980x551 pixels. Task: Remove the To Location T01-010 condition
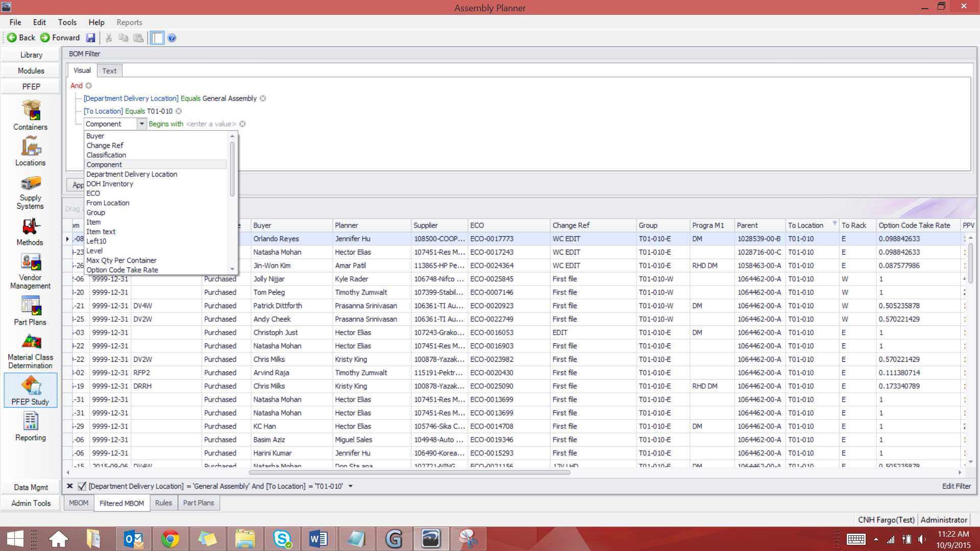tap(179, 111)
